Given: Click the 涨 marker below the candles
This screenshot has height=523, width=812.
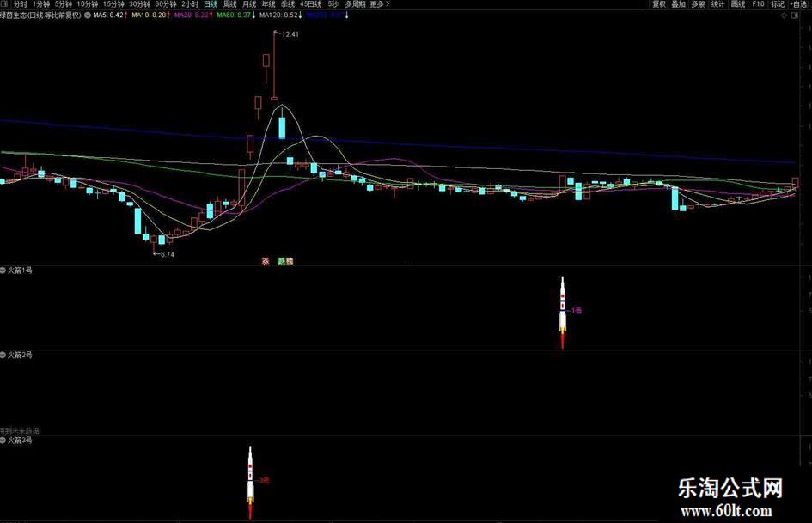Looking at the screenshot, I should pos(266,261).
